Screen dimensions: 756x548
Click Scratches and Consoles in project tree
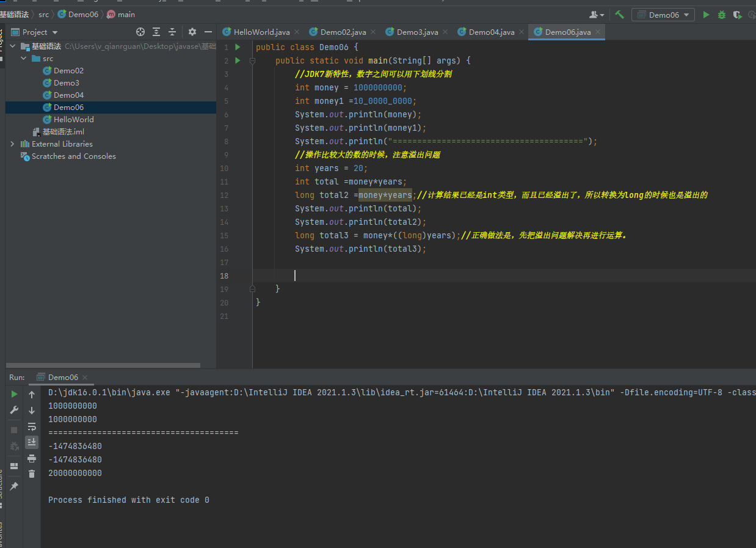[73, 156]
